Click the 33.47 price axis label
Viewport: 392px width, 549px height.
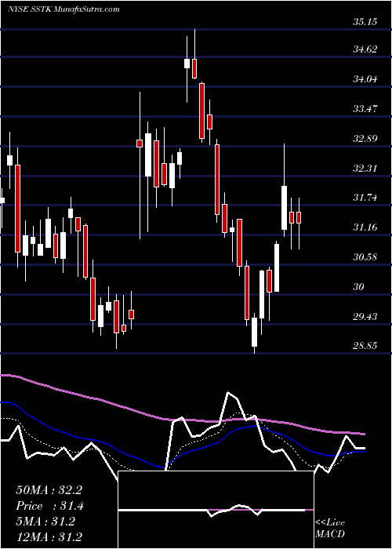pos(365,109)
